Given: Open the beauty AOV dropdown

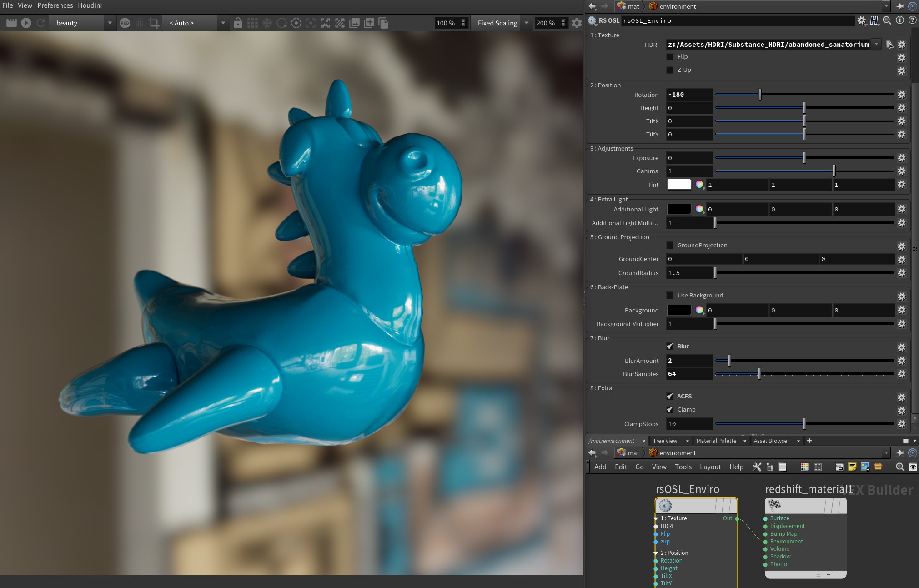Looking at the screenshot, I should click(x=110, y=23).
